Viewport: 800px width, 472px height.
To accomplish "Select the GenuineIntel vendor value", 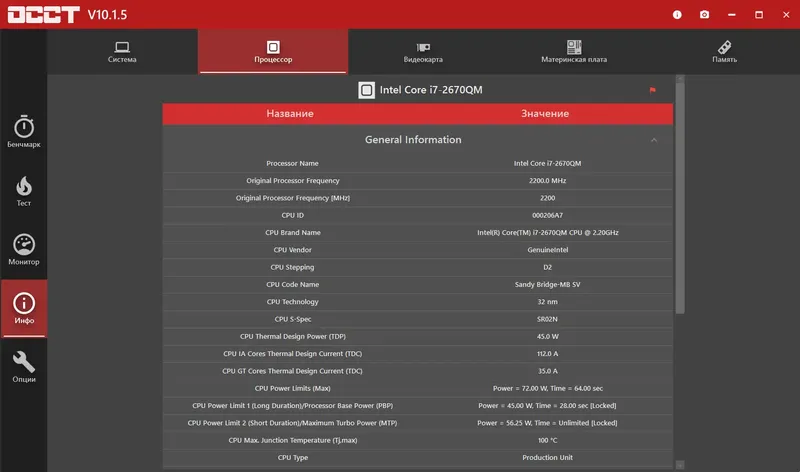I will 547,250.
